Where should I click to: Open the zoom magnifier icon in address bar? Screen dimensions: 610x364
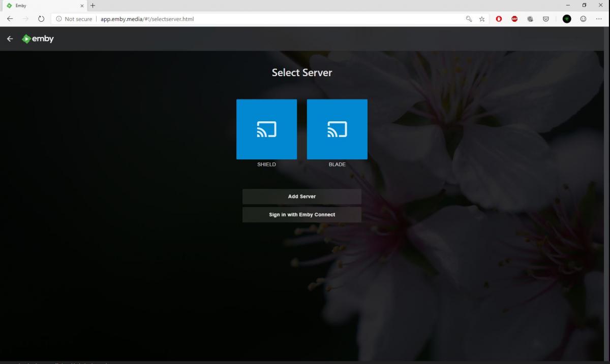tap(469, 19)
